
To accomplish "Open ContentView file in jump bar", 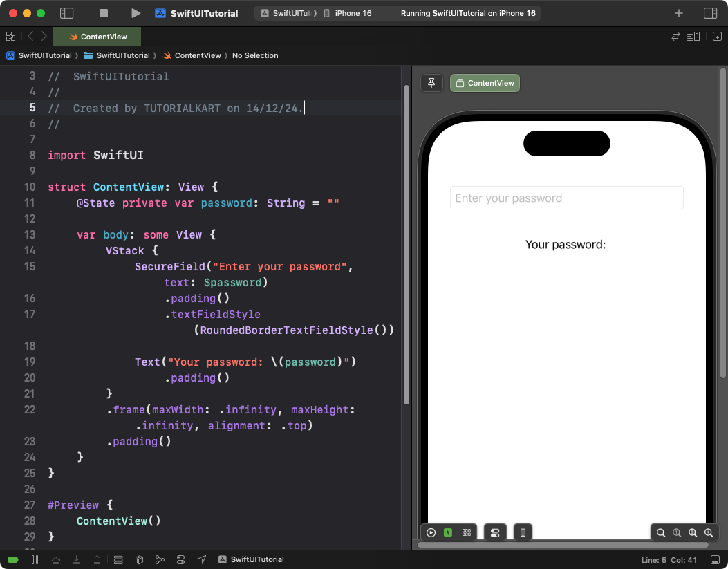I will point(192,55).
